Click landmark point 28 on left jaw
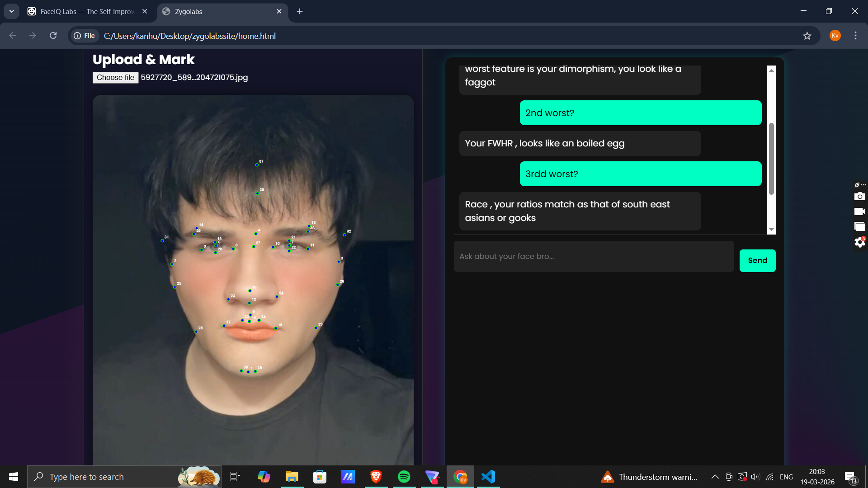The image size is (868, 488). click(x=196, y=332)
